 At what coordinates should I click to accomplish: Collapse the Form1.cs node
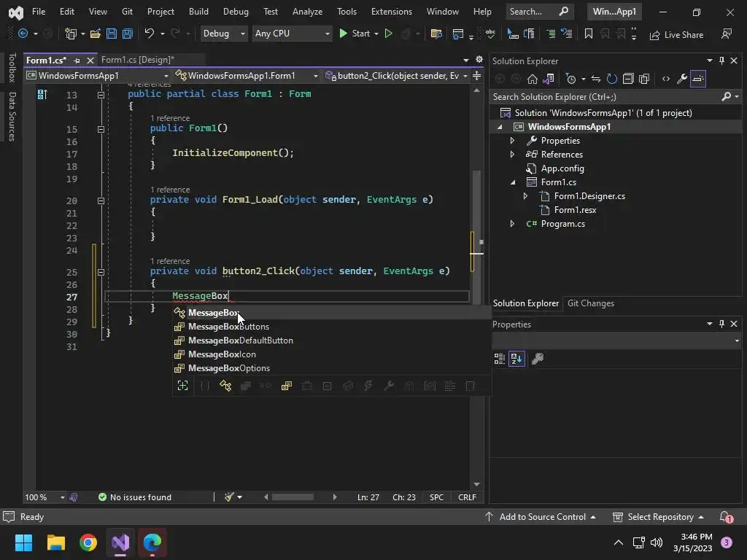(x=513, y=182)
